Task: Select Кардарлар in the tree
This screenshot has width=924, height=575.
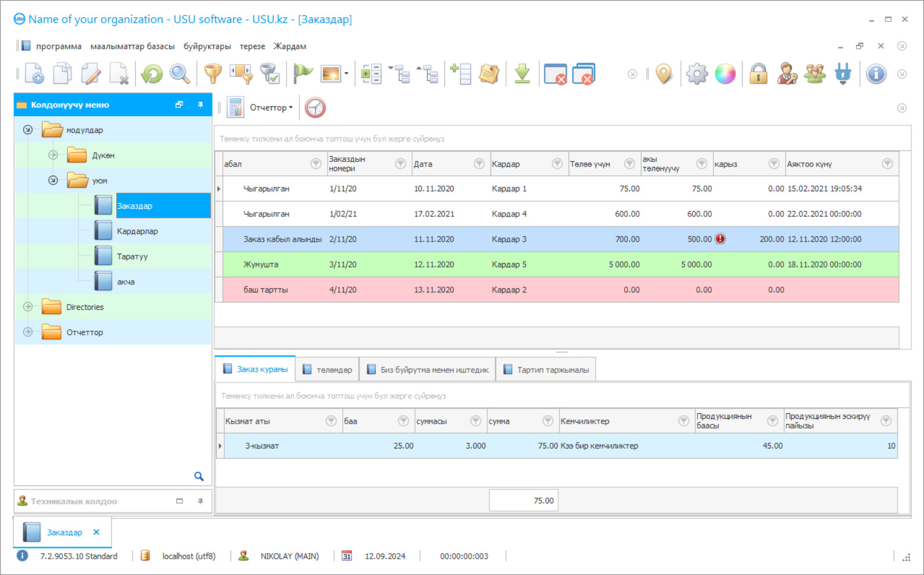Action: (x=138, y=231)
